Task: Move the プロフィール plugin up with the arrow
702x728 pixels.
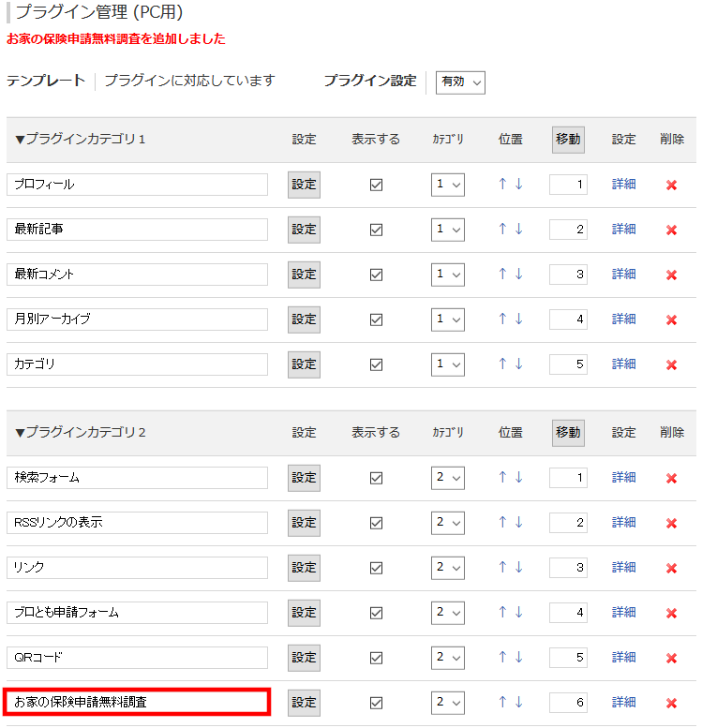Action: click(x=502, y=184)
